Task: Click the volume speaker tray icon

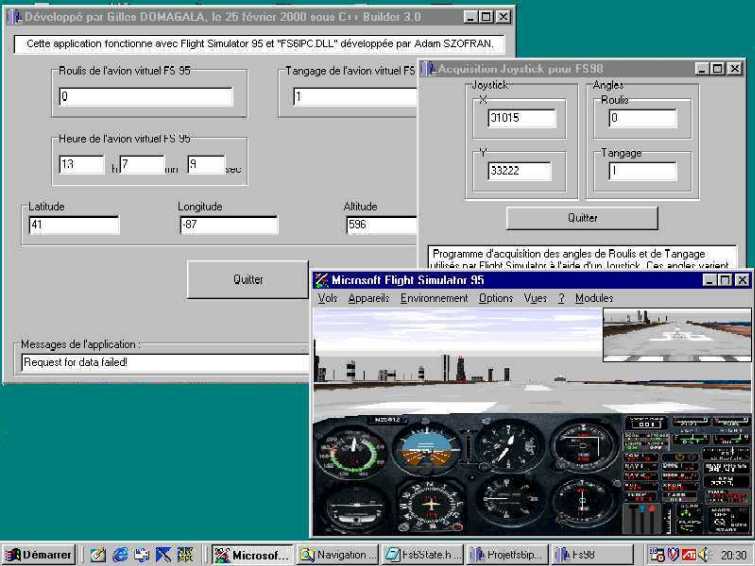Action: 705,554
